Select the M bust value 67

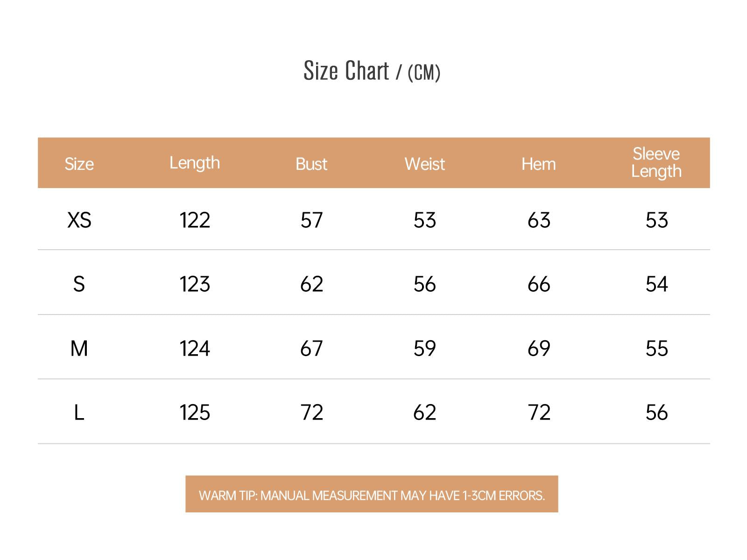pos(311,349)
